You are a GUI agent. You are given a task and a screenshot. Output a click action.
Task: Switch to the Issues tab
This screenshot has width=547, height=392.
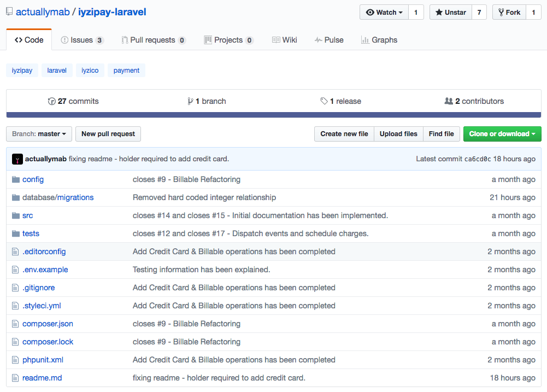tap(82, 40)
